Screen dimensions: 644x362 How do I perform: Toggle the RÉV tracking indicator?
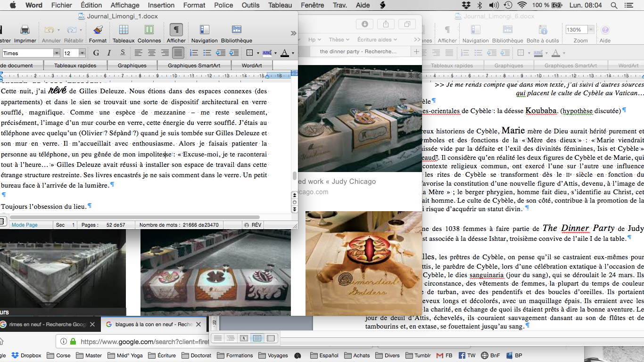pos(253,225)
